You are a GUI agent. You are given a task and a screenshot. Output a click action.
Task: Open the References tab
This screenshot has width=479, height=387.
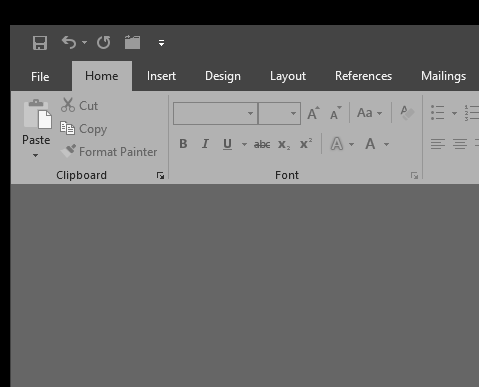point(363,76)
